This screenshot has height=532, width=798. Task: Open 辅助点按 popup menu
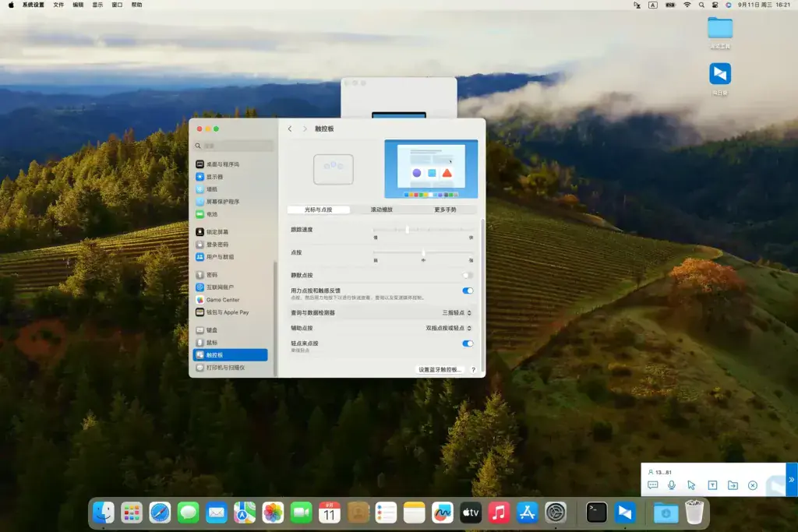[x=448, y=328]
